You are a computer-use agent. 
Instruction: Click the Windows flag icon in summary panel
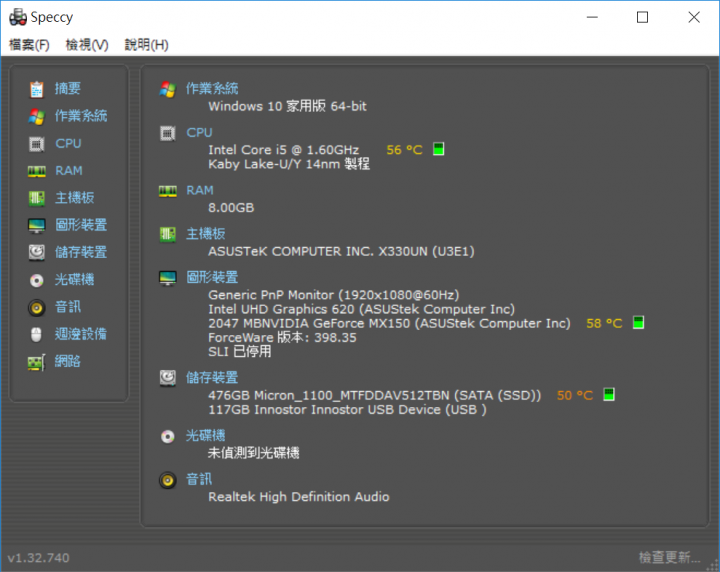click(x=168, y=89)
